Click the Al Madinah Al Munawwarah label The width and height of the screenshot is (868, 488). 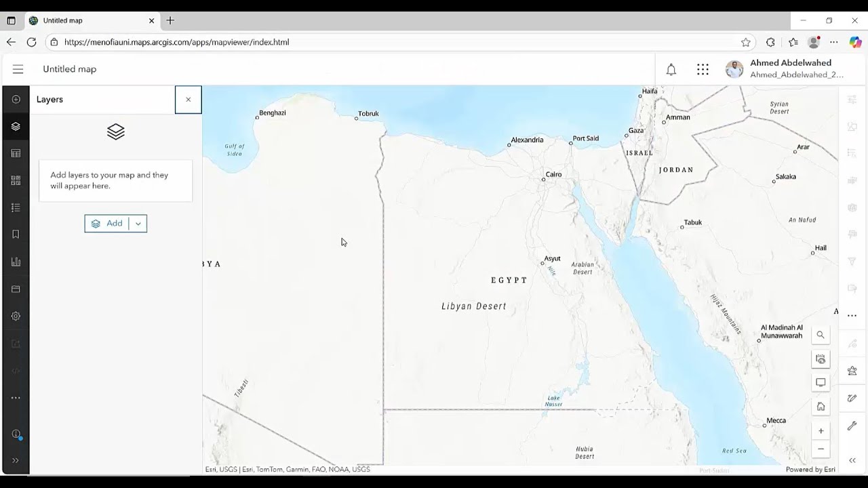[x=781, y=331]
